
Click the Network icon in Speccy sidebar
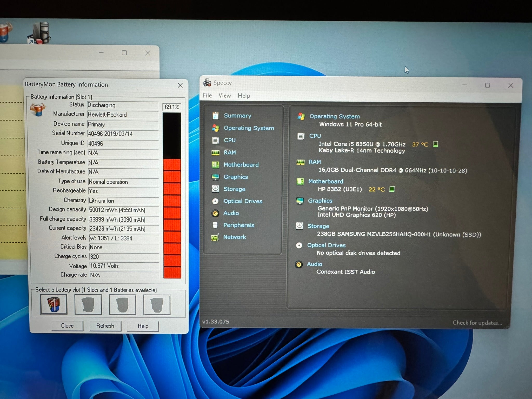[x=215, y=237]
